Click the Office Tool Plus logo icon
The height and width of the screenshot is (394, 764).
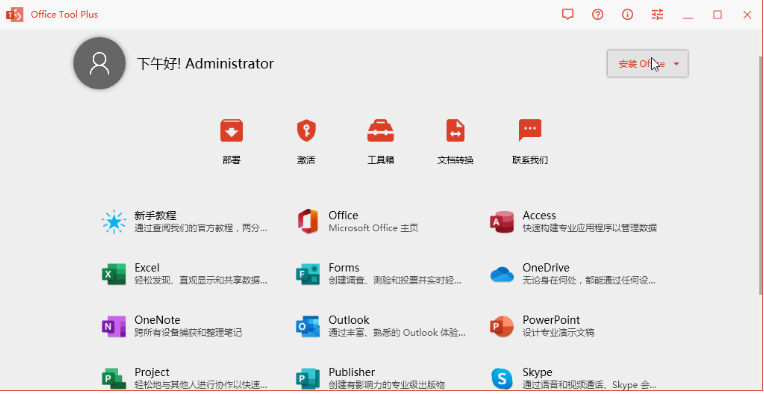(x=15, y=15)
